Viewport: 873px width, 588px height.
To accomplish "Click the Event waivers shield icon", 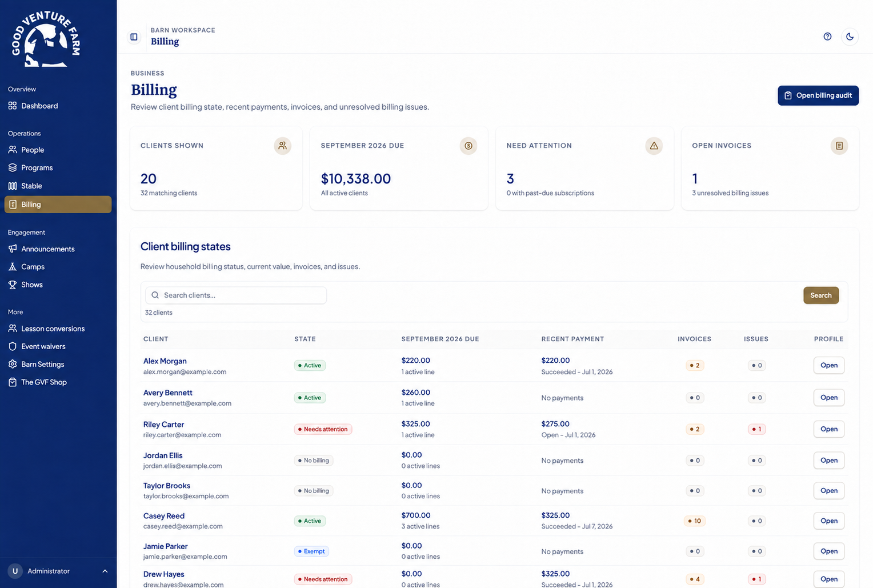I will (x=13, y=346).
